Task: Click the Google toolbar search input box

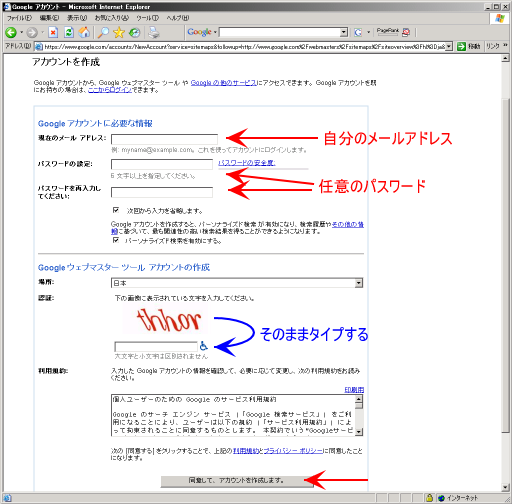Action: [279, 32]
